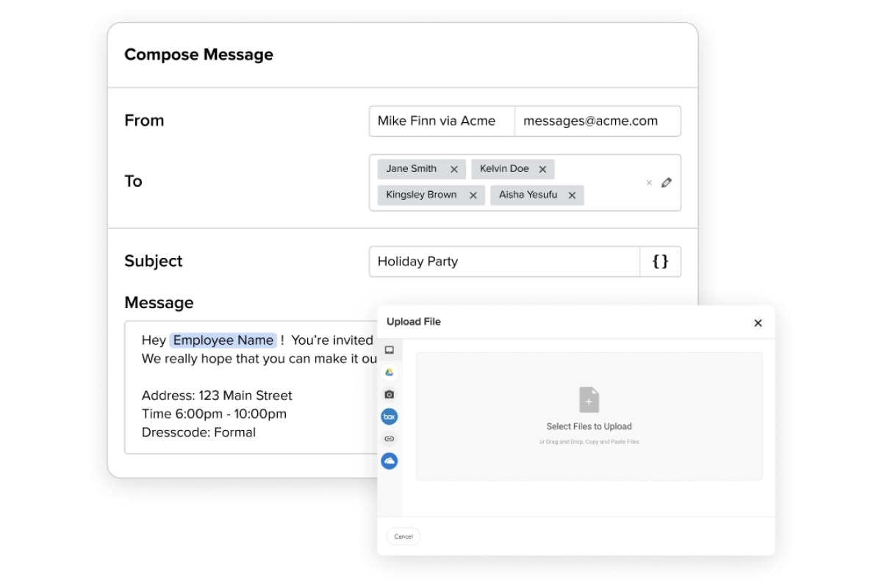Viewport: 882px width, 588px height.
Task: Clear all recipients with the small x
Action: [x=649, y=182]
